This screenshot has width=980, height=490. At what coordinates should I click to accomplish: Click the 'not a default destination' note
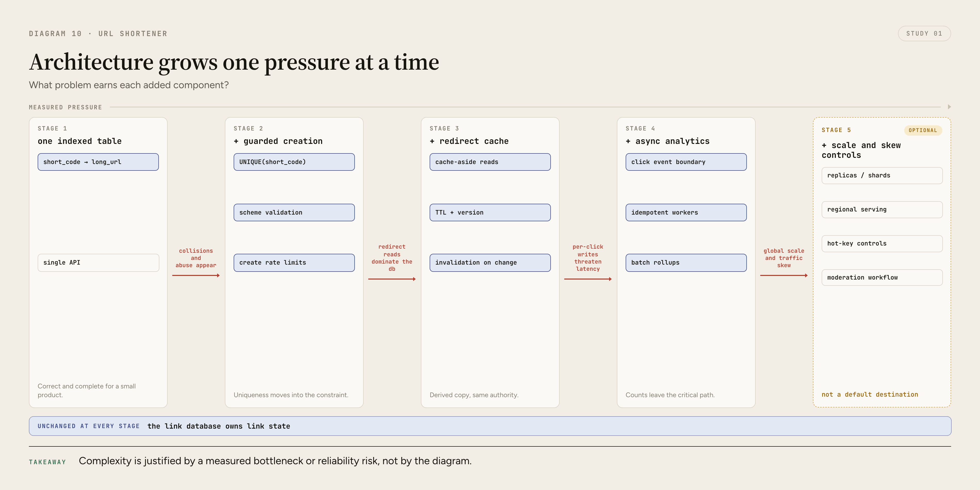coord(870,395)
